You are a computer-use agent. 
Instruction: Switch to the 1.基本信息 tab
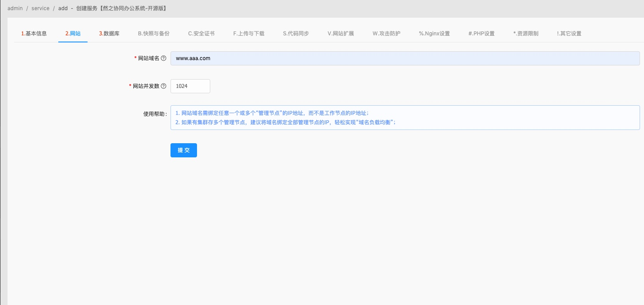click(33, 33)
